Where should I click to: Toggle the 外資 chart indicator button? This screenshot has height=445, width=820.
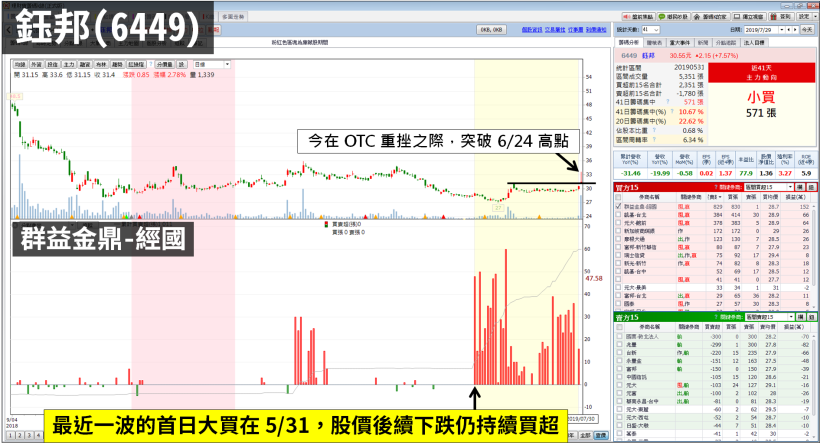coord(36,64)
